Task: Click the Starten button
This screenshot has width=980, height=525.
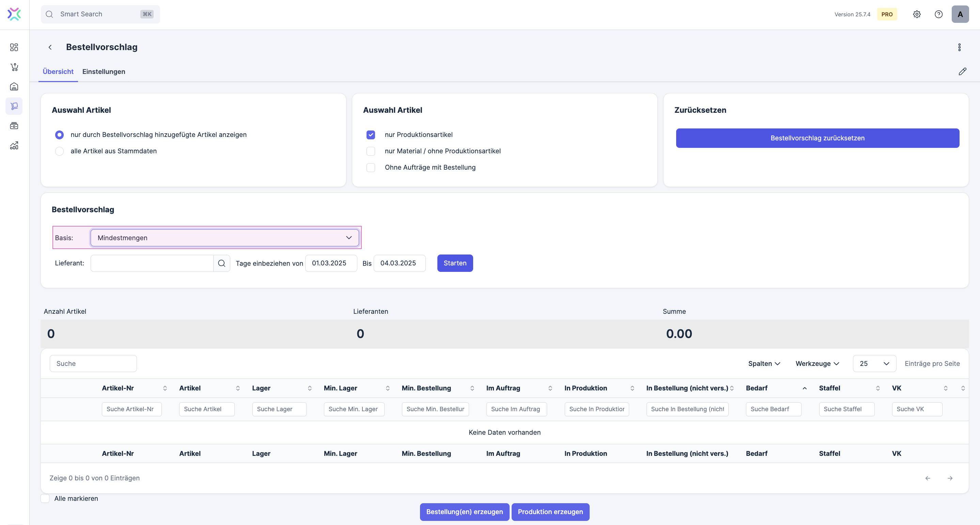Action: click(x=455, y=263)
